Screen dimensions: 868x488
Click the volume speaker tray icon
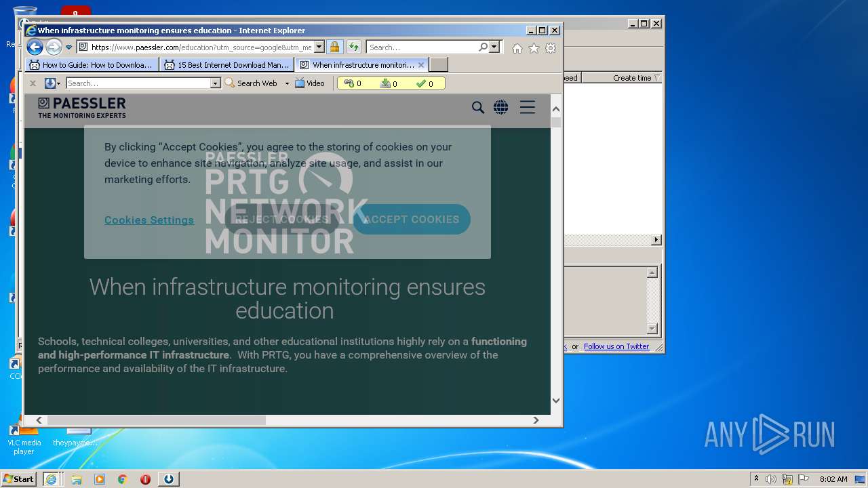(x=771, y=479)
